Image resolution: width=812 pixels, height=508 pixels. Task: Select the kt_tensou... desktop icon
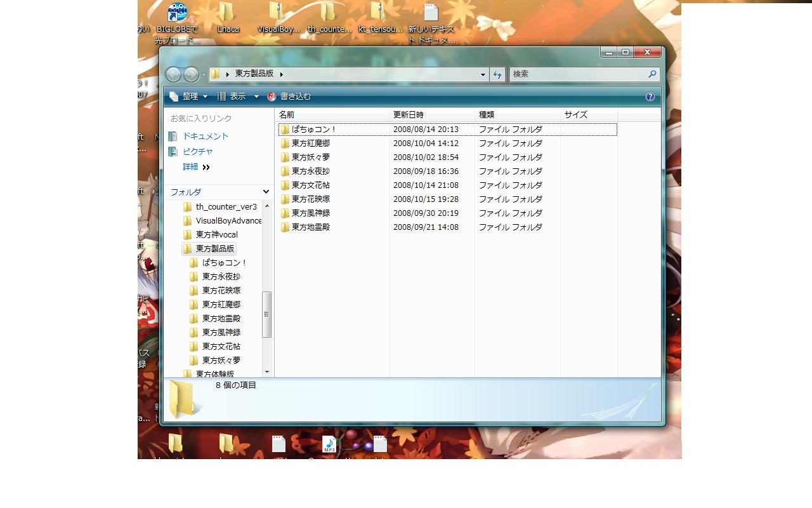379,12
